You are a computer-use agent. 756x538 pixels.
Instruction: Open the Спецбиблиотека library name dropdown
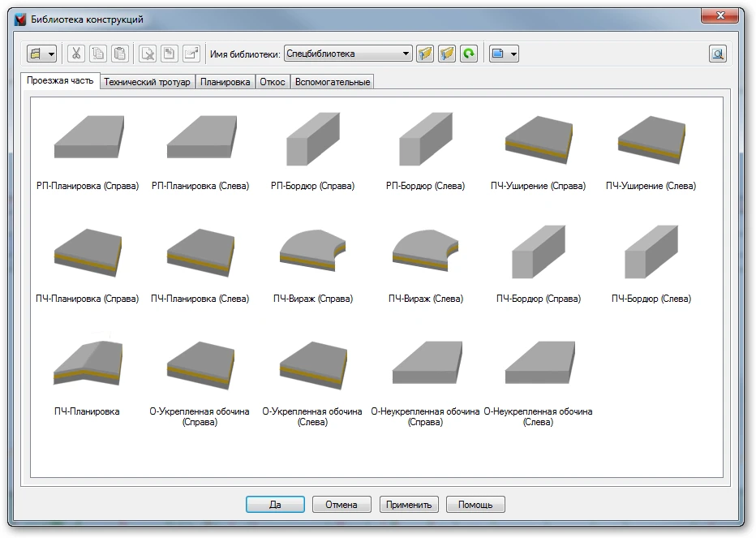(x=348, y=54)
